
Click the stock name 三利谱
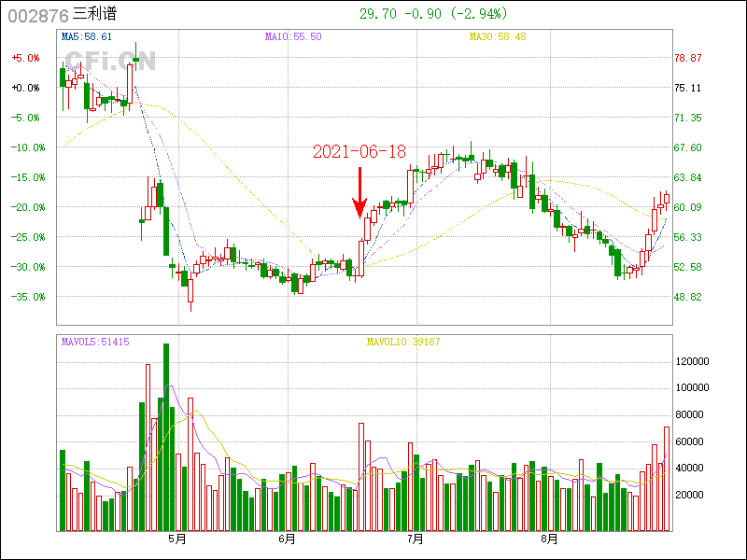94,14
